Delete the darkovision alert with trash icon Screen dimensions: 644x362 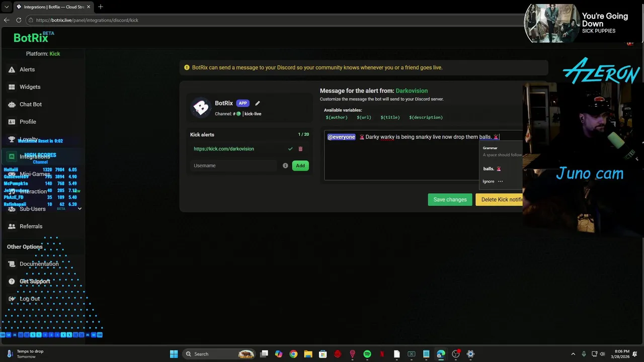300,149
